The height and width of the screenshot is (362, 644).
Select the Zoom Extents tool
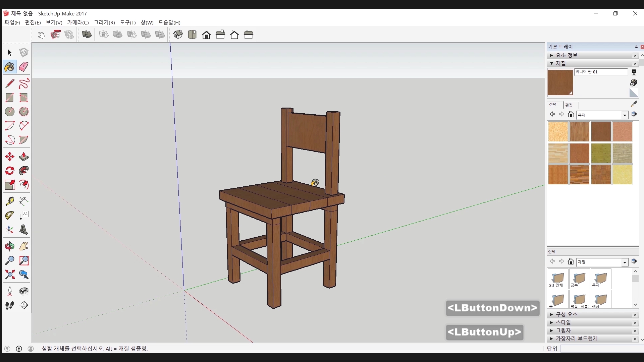tap(10, 275)
